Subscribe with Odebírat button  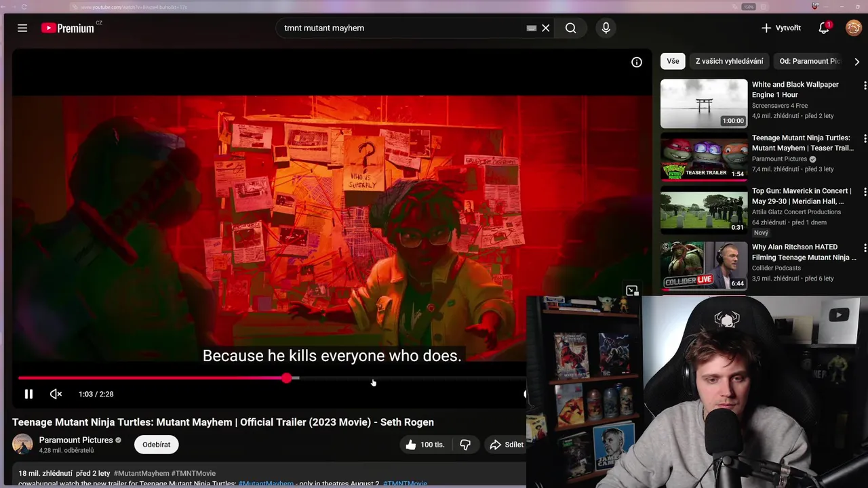157,445
